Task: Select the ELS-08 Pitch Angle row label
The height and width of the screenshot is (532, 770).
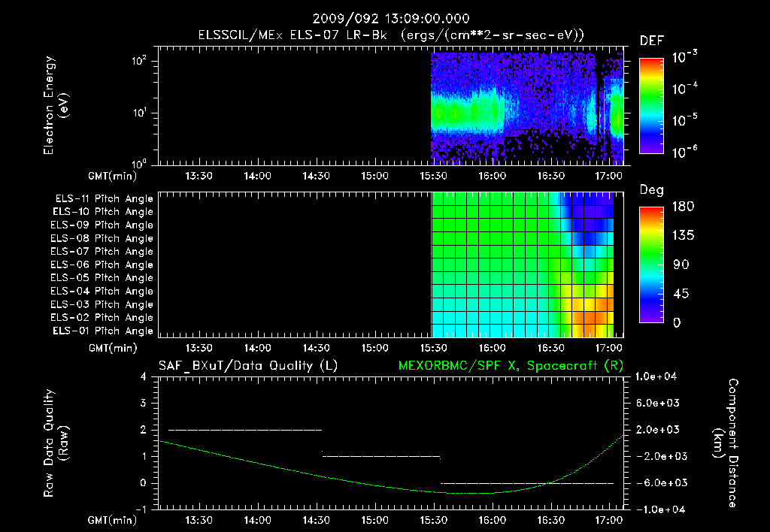Action: (x=102, y=238)
